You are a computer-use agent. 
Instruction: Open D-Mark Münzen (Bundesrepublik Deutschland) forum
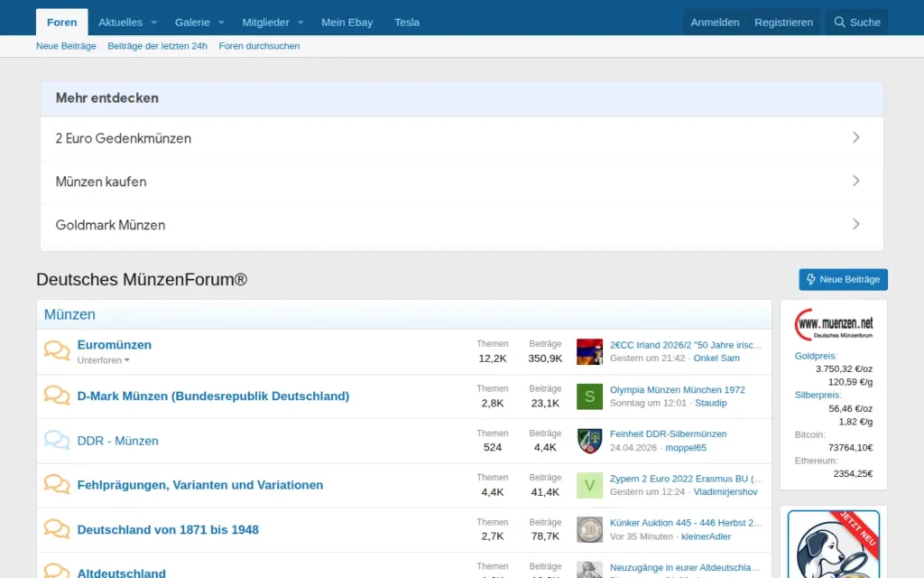click(x=213, y=396)
